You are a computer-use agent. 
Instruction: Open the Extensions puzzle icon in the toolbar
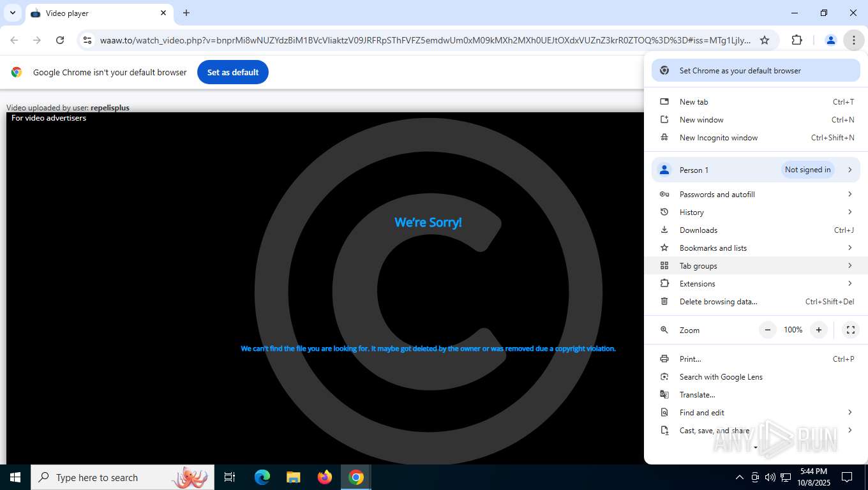(797, 40)
